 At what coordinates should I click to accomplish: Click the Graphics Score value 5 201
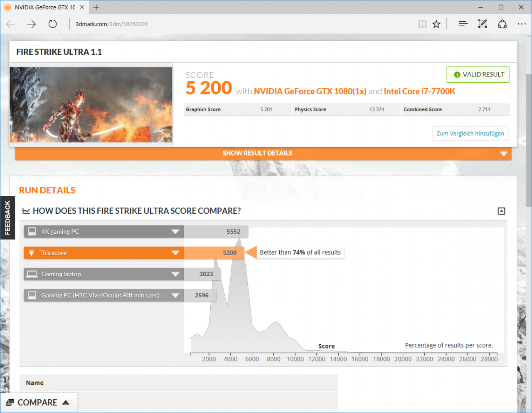(266, 109)
